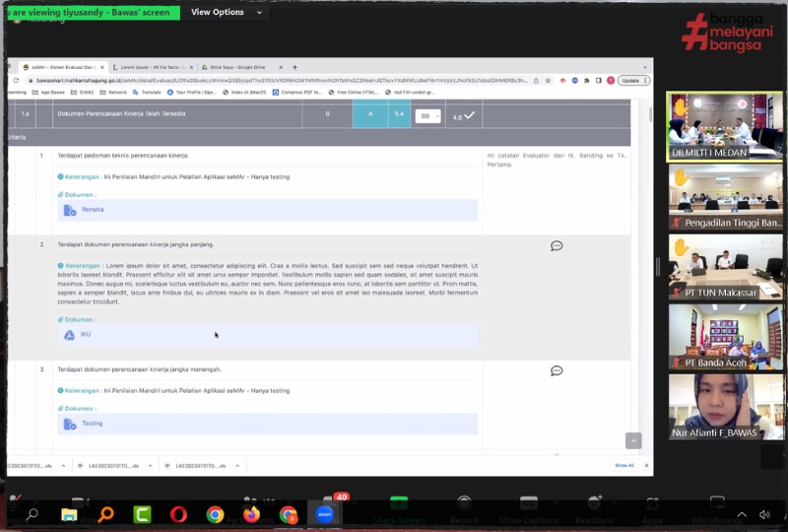The width and height of the screenshot is (788, 532).
Task: Click Show All downloads link
Action: click(624, 465)
